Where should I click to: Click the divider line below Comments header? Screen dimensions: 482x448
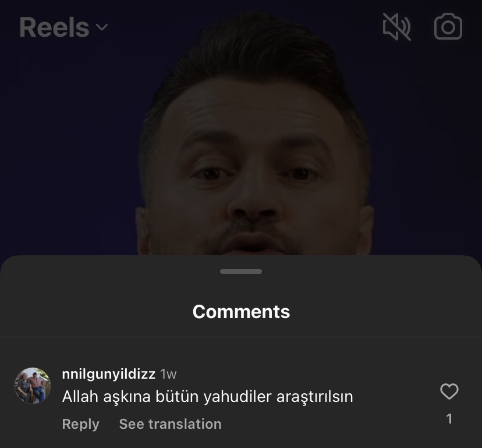pos(241,337)
